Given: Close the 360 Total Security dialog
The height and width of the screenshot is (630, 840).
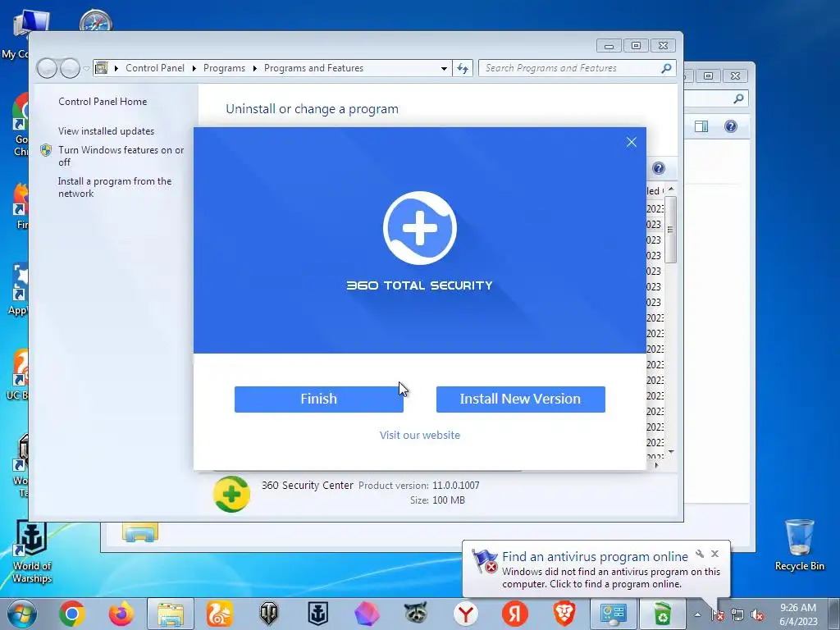Looking at the screenshot, I should click(632, 142).
